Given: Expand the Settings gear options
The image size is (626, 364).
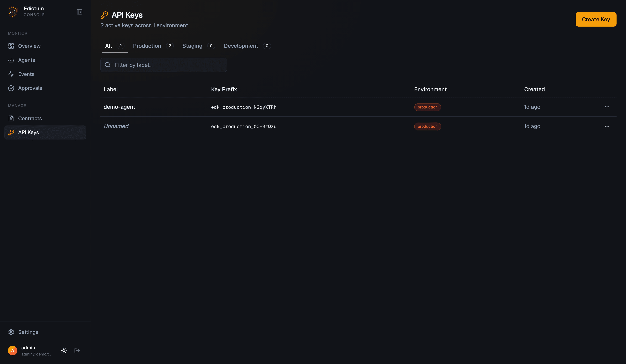Looking at the screenshot, I should 11,332.
